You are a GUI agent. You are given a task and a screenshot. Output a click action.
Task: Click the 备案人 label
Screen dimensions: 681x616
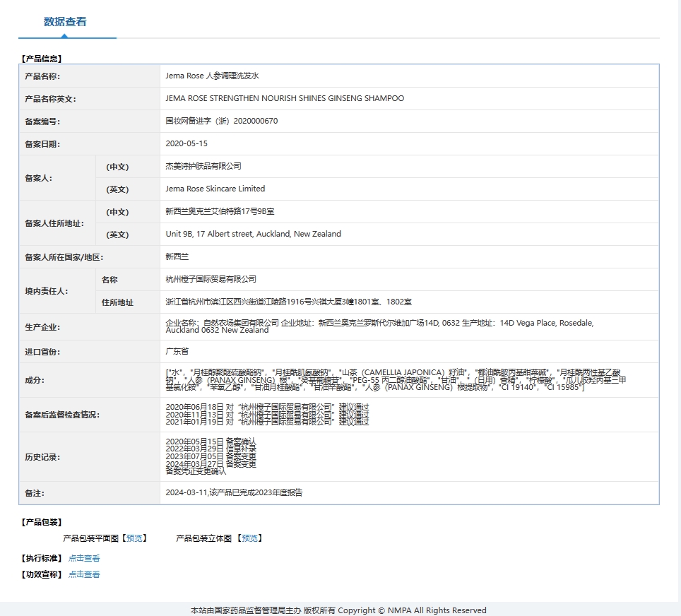click(39, 178)
